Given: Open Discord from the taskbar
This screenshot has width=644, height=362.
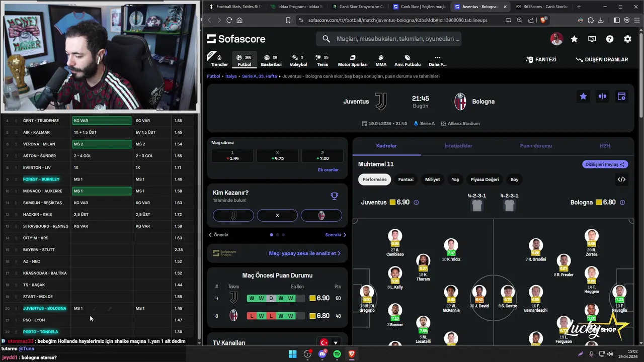Looking at the screenshot, I should click(x=322, y=354).
